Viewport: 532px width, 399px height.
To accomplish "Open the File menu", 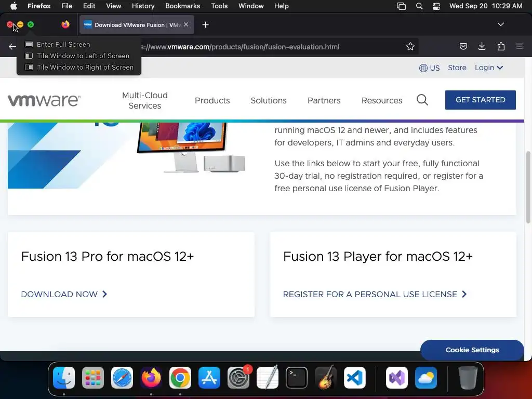I will [x=67, y=6].
